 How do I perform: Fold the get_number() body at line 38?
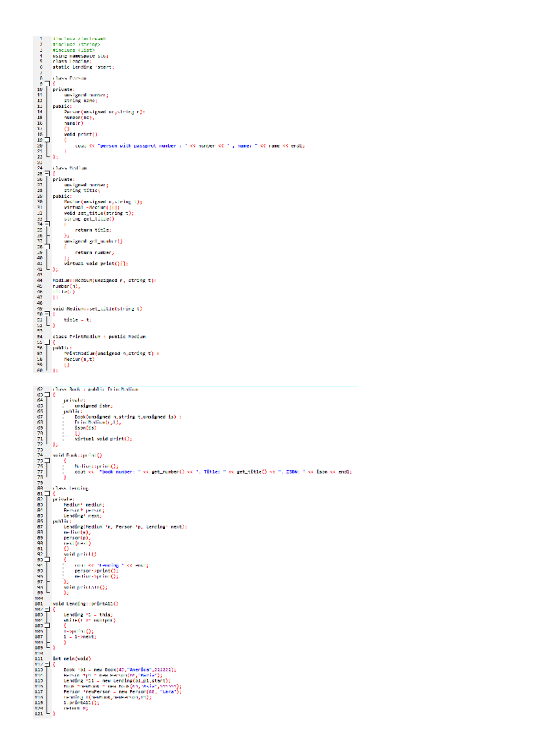[x=47, y=247]
